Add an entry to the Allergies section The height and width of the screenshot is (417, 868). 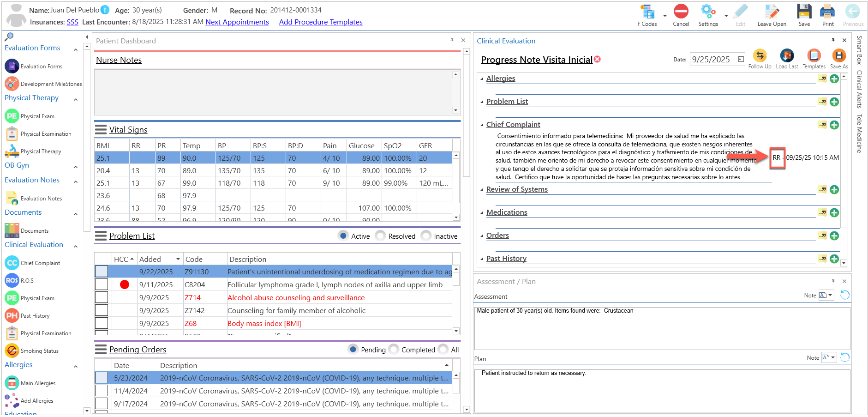click(834, 79)
